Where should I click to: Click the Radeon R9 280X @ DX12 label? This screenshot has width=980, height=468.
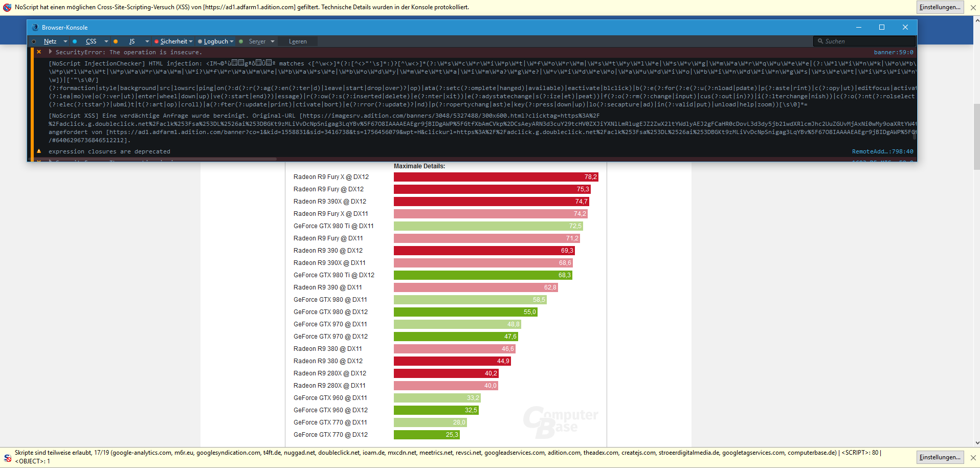pos(330,373)
